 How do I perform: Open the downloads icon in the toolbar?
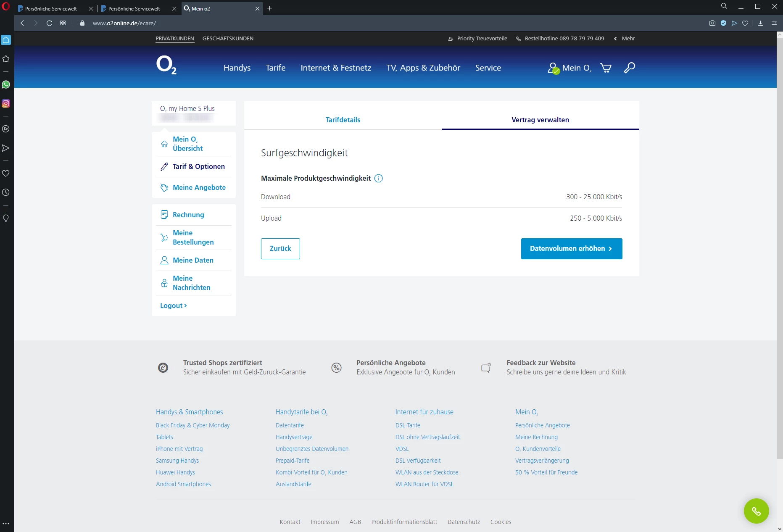click(x=760, y=23)
